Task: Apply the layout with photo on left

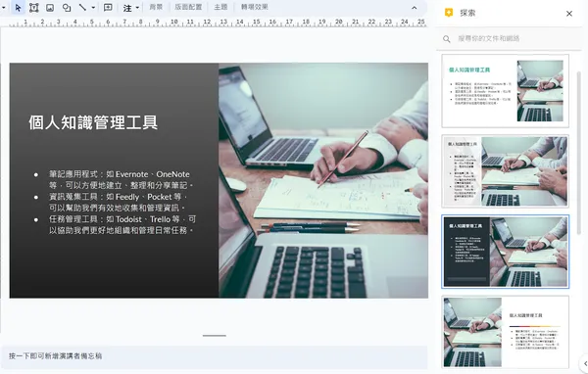Action: (x=505, y=333)
